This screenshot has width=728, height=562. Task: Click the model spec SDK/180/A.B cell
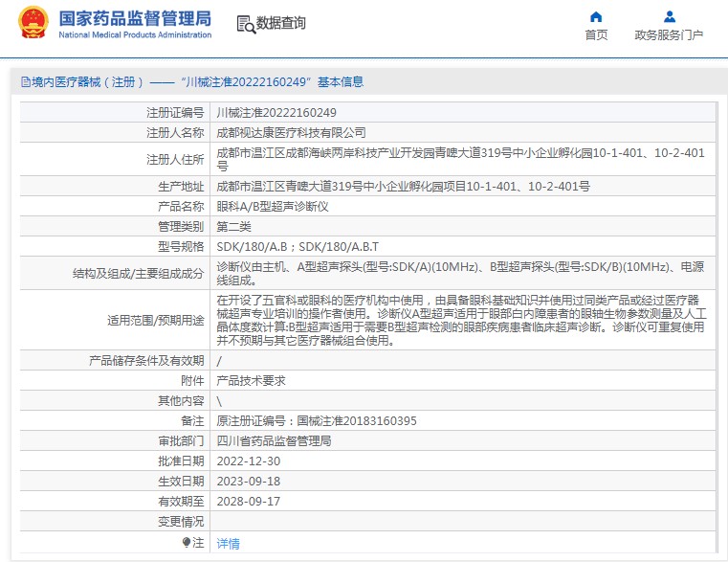(x=298, y=246)
